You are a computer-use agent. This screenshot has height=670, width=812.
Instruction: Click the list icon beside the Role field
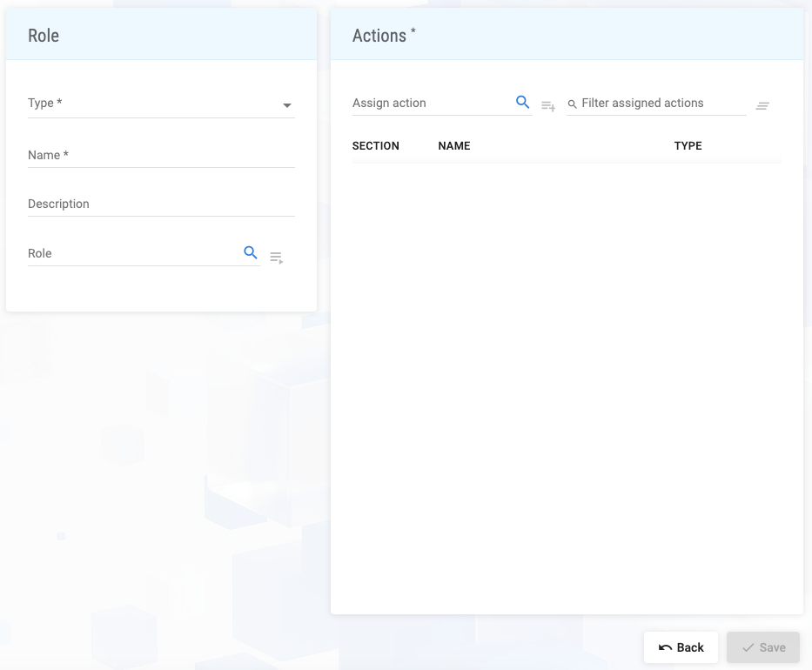(x=276, y=258)
